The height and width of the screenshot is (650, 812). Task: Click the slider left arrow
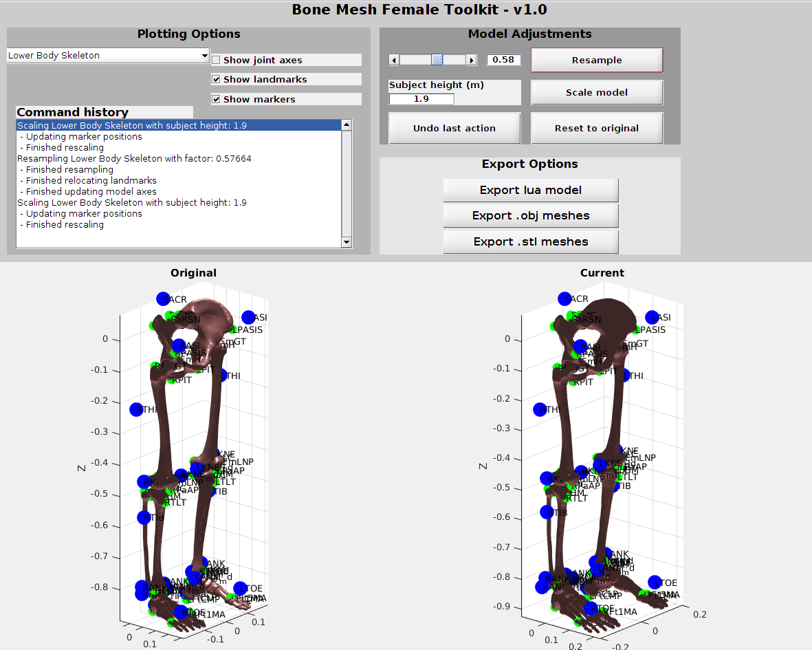coord(394,60)
